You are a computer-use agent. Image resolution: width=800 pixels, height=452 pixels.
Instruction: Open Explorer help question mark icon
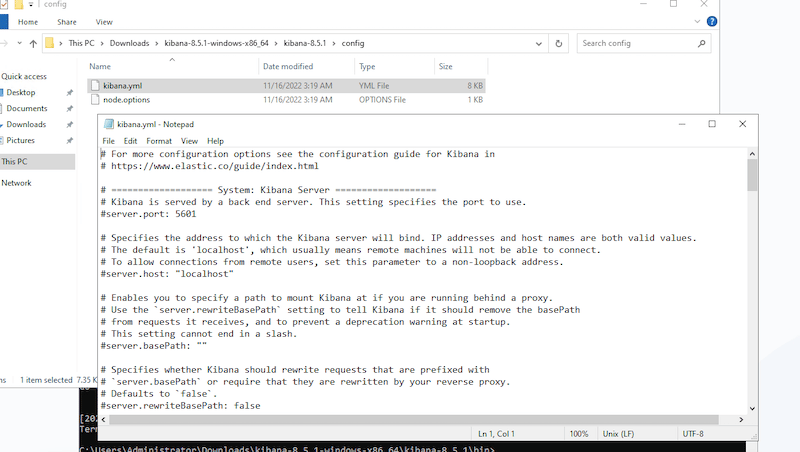[712, 21]
